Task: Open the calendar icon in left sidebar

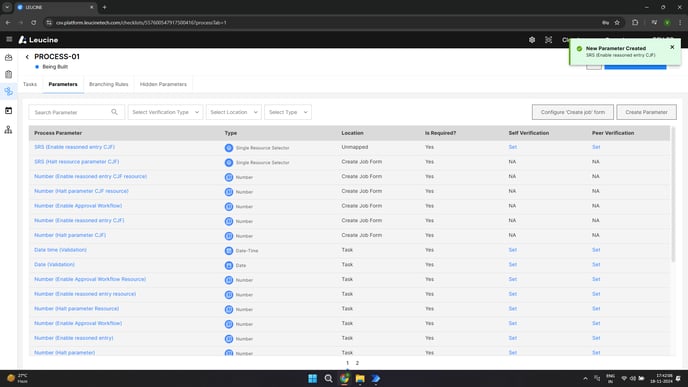Action: (x=8, y=111)
